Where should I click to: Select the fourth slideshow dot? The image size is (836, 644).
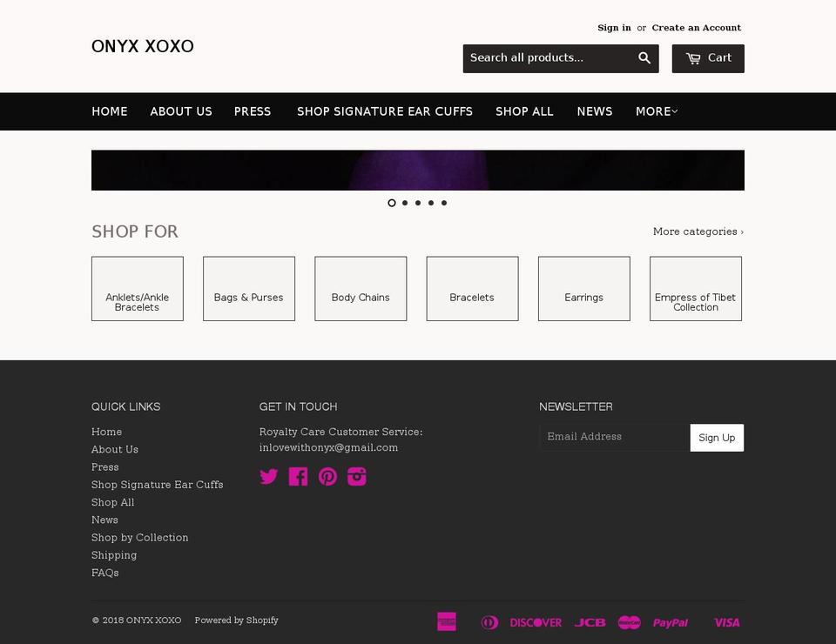[431, 203]
